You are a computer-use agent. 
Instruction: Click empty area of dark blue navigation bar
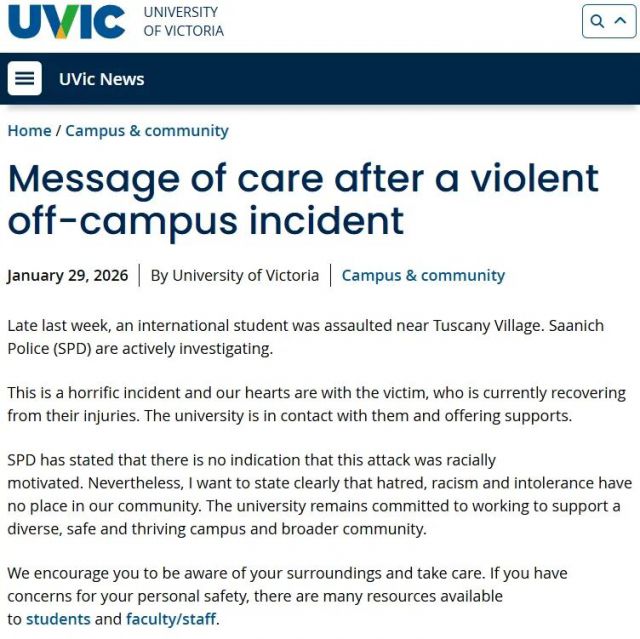pos(400,79)
